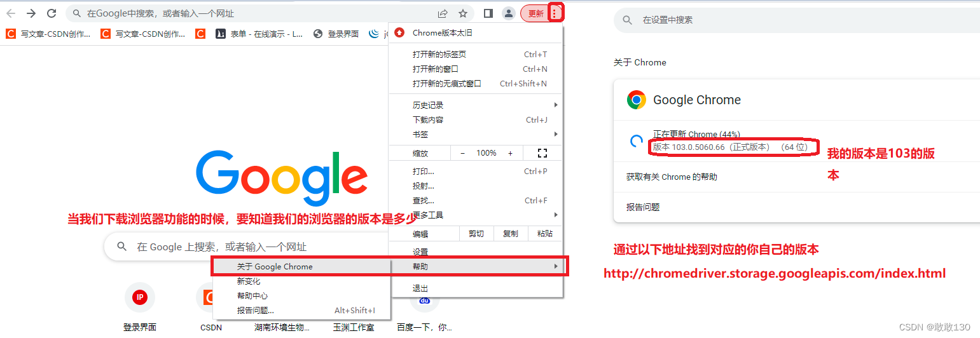Screen dimensions: 980x338
Task: Click the browser back arrow
Action: 11,13
